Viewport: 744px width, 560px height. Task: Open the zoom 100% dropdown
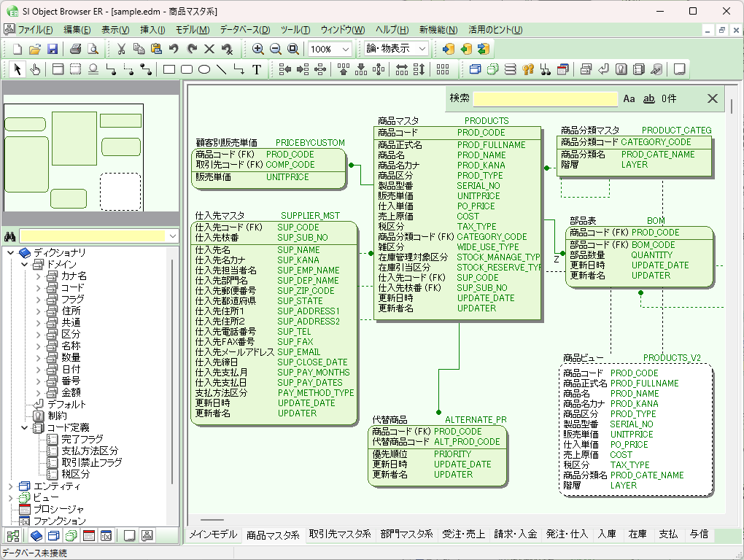[346, 49]
